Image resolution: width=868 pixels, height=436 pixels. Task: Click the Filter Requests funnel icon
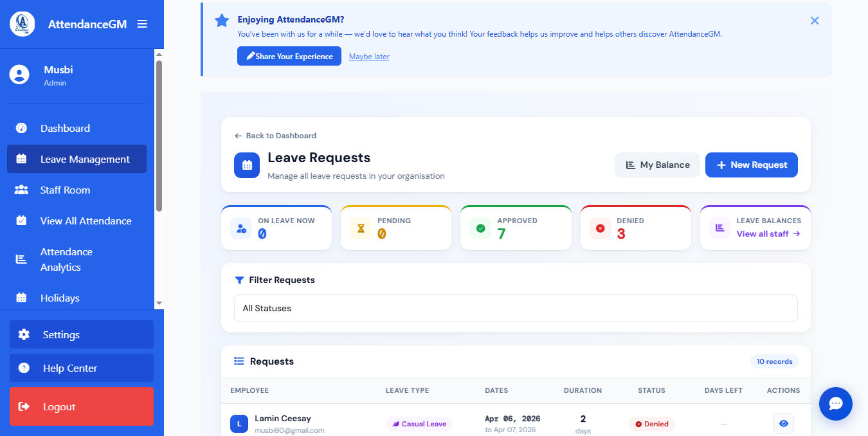239,280
